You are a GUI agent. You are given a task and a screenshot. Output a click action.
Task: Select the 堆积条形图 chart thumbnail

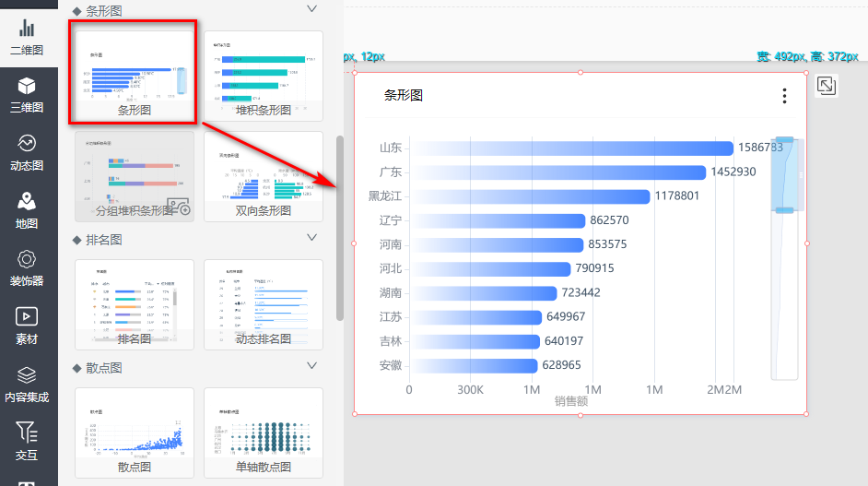[263, 74]
